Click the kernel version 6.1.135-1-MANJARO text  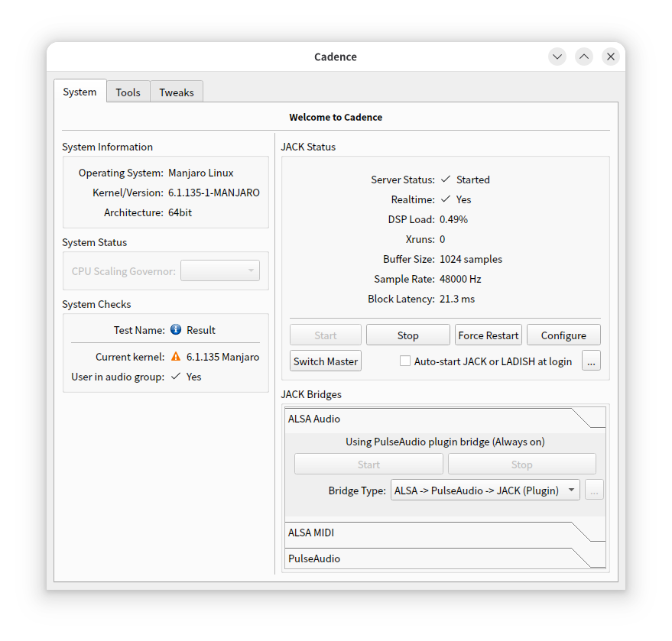pyautogui.click(x=214, y=193)
